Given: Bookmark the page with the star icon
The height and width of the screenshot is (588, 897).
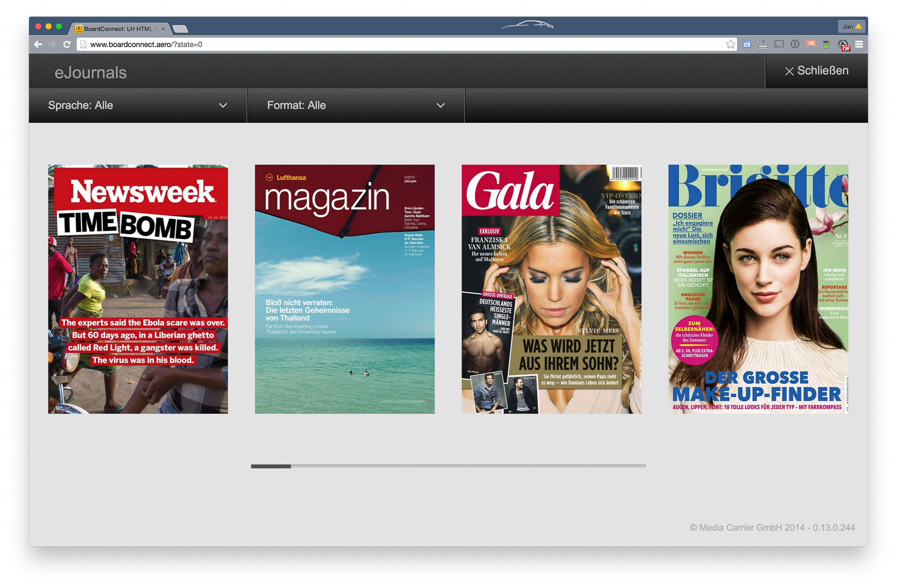Looking at the screenshot, I should tap(730, 44).
